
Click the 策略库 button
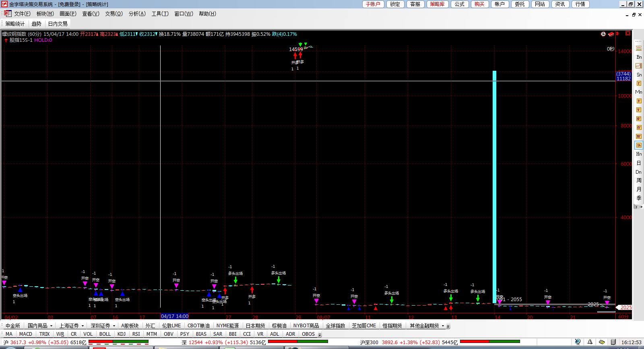(x=437, y=4)
